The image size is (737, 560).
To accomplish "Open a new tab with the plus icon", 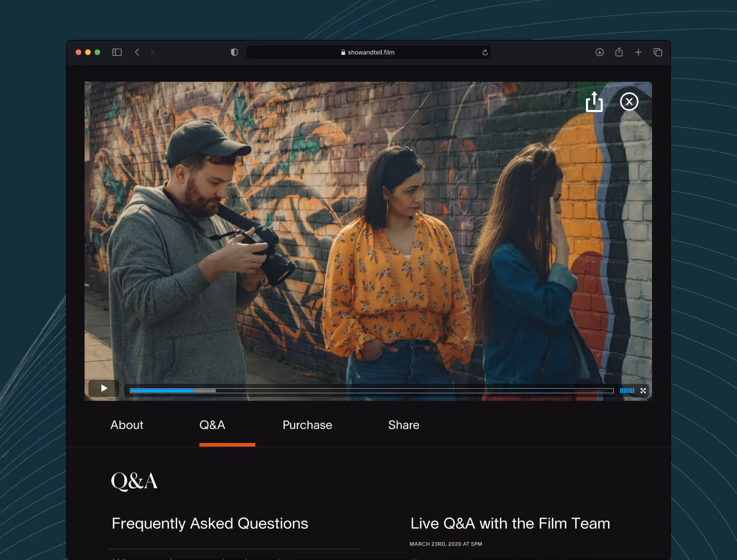I will coord(638,52).
